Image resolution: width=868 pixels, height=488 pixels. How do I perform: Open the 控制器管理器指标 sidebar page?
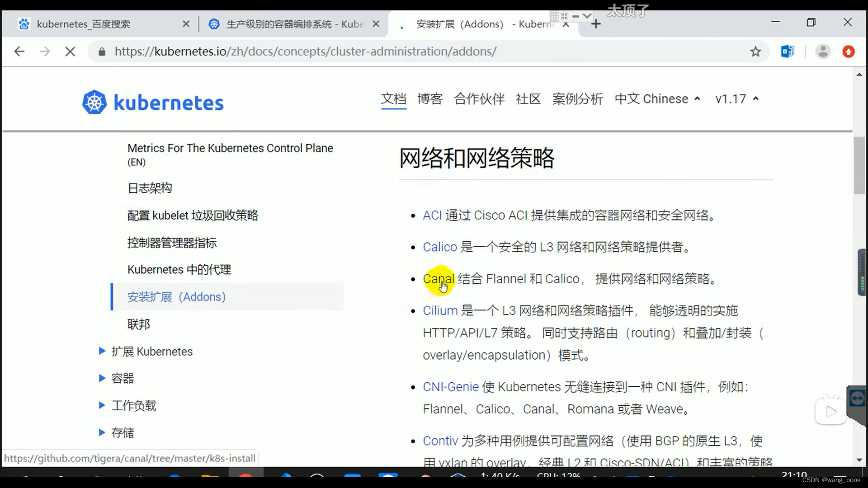[x=172, y=243]
